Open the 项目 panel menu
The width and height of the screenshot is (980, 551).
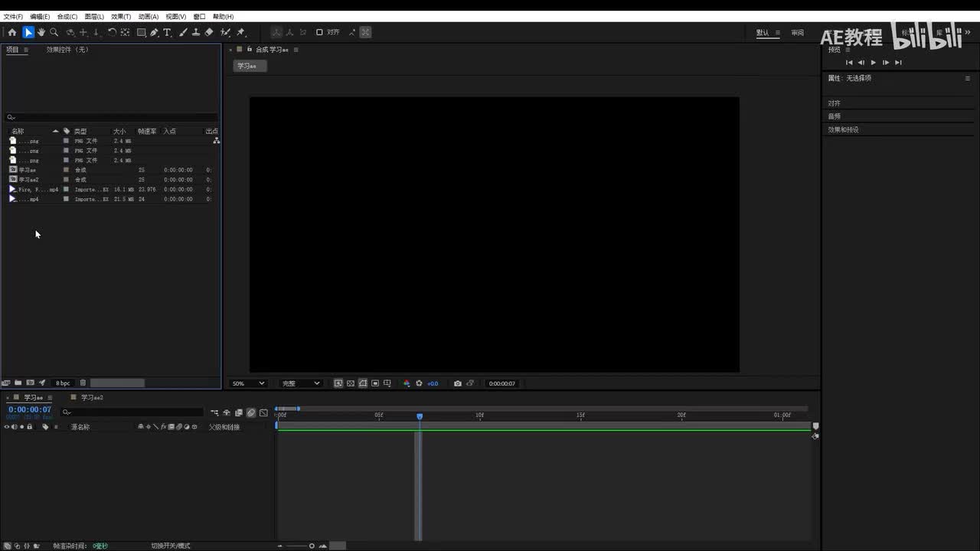tap(25, 50)
